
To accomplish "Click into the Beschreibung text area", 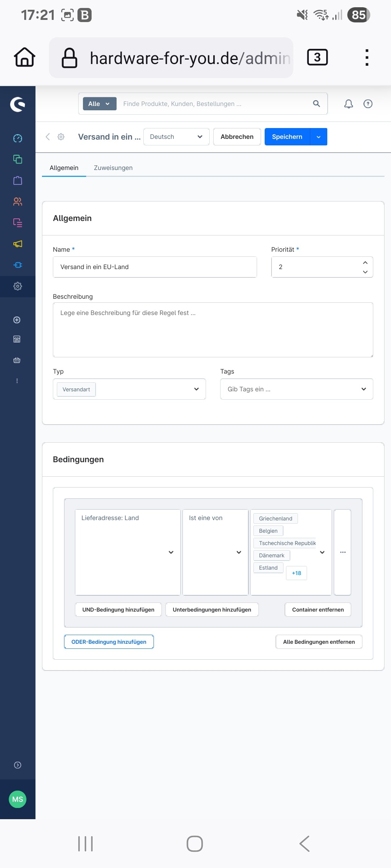I will click(x=213, y=330).
